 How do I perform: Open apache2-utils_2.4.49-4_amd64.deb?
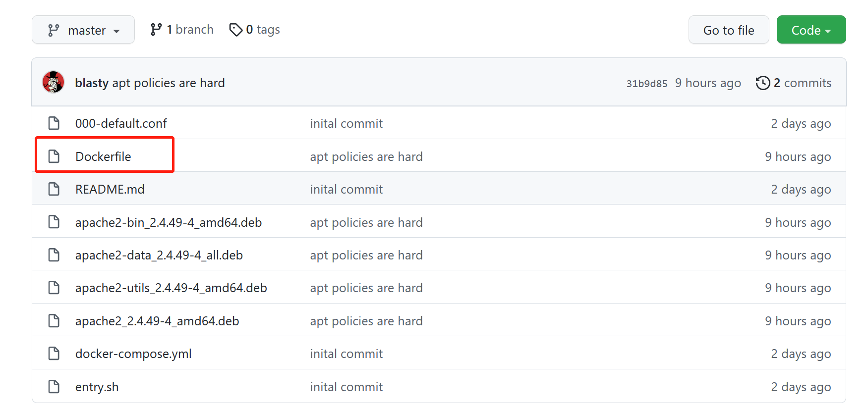click(171, 288)
